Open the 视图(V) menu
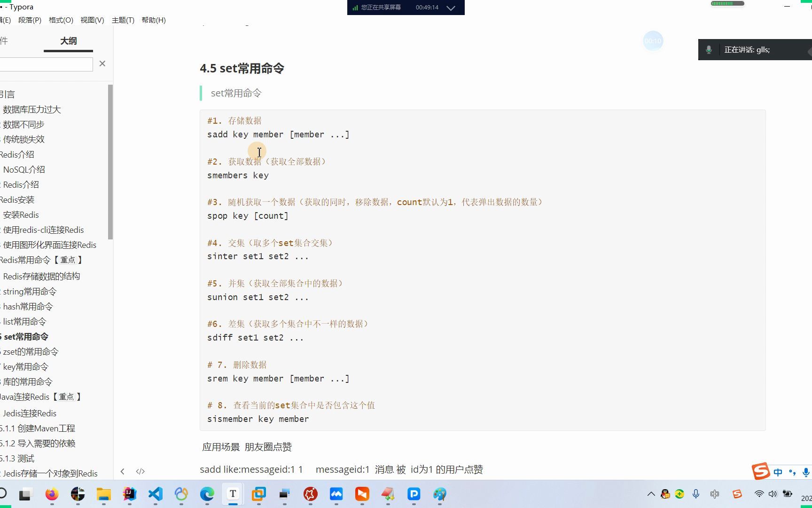 click(x=92, y=20)
